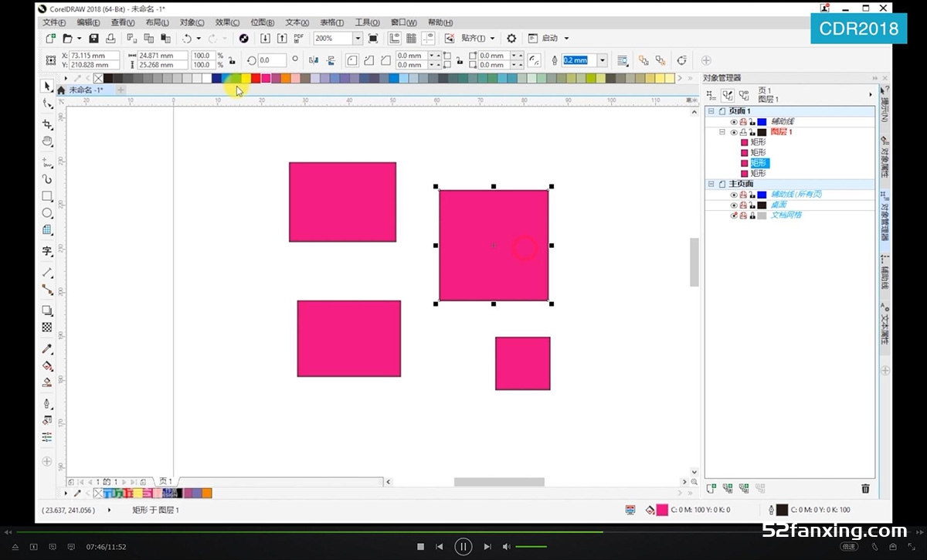Screen dimensions: 927x560
Task: Click the no-color X swatch in top palette
Action: (98, 78)
